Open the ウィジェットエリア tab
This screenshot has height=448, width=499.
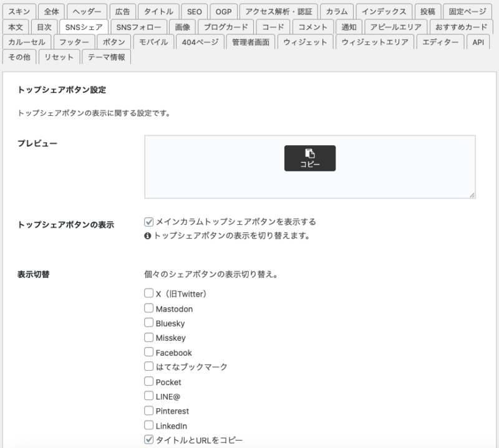375,42
